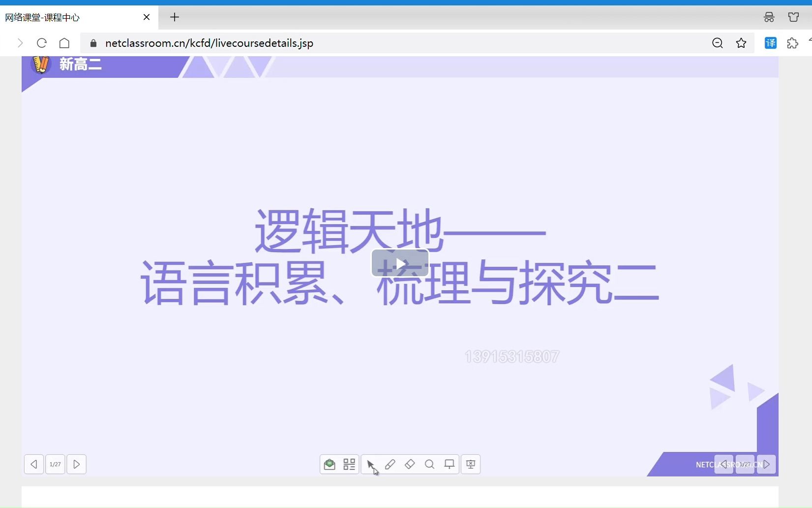This screenshot has height=508, width=812.
Task: Open the green envelope icon in slide toolbar
Action: point(330,464)
